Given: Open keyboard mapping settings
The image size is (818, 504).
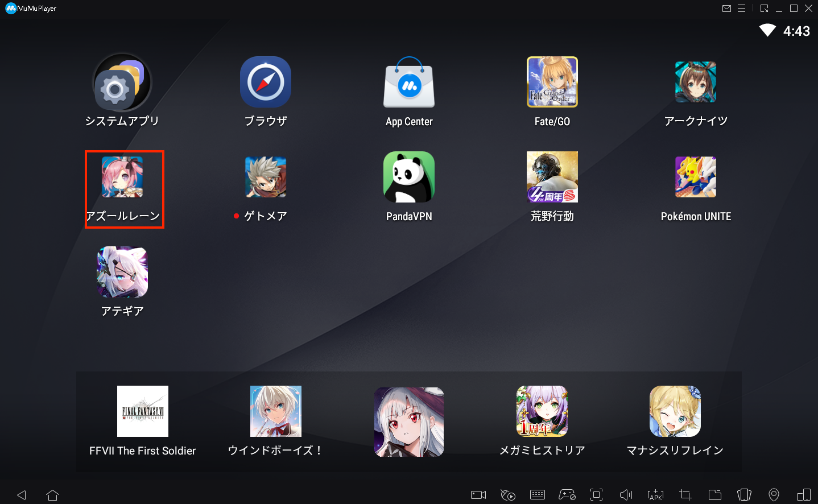Looking at the screenshot, I should point(538,495).
